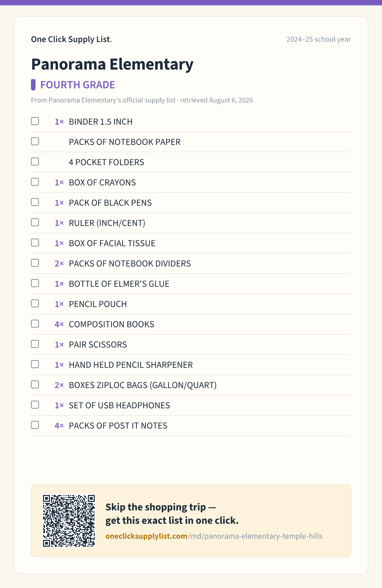Screen dimensions: 382x588
Task: Check the PACKS OF POST IT NOTES box
Action: (x=35, y=425)
